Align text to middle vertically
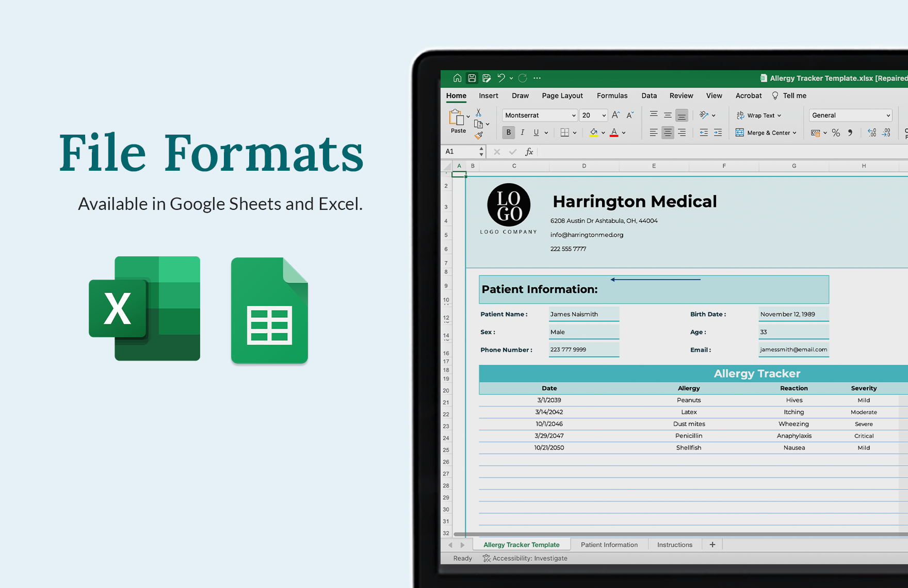Image resolution: width=908 pixels, height=588 pixels. [668, 115]
